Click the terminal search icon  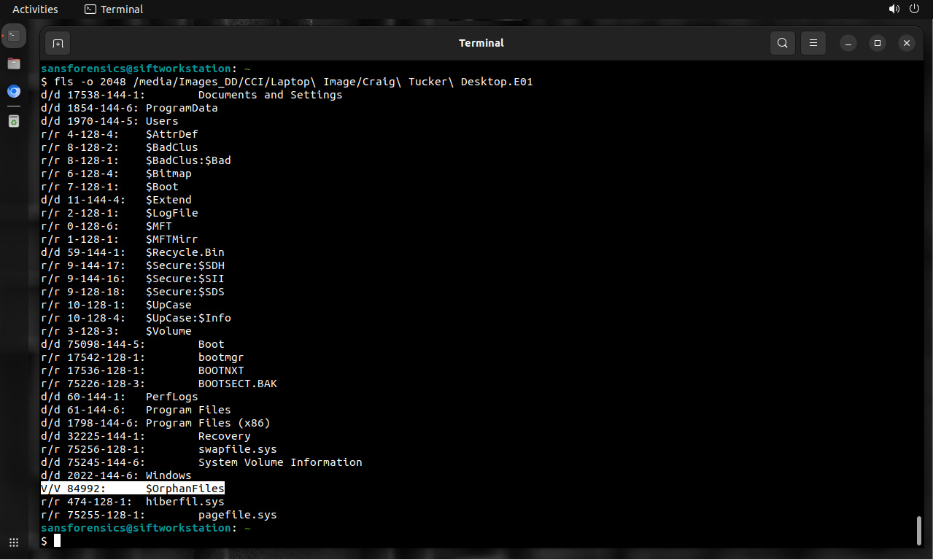click(x=782, y=43)
